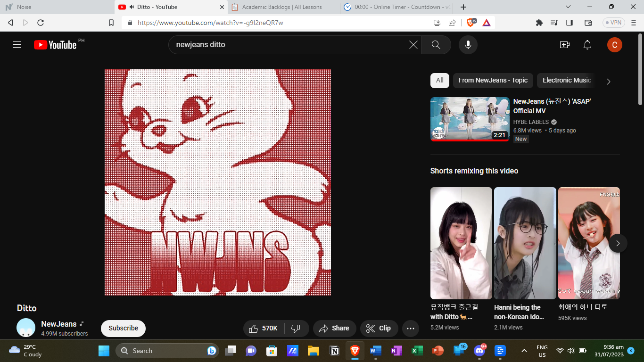Screen dimensions: 644x362
Task: Open the Brave main menu
Action: [633, 23]
